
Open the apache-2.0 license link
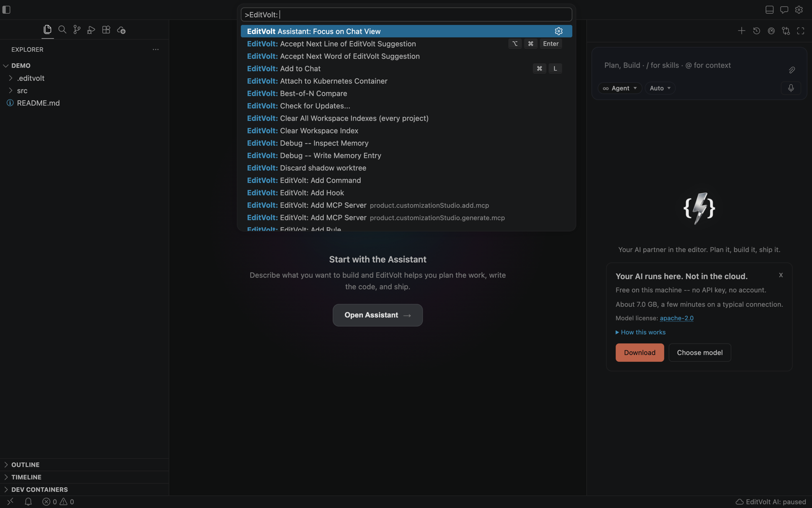(x=676, y=318)
